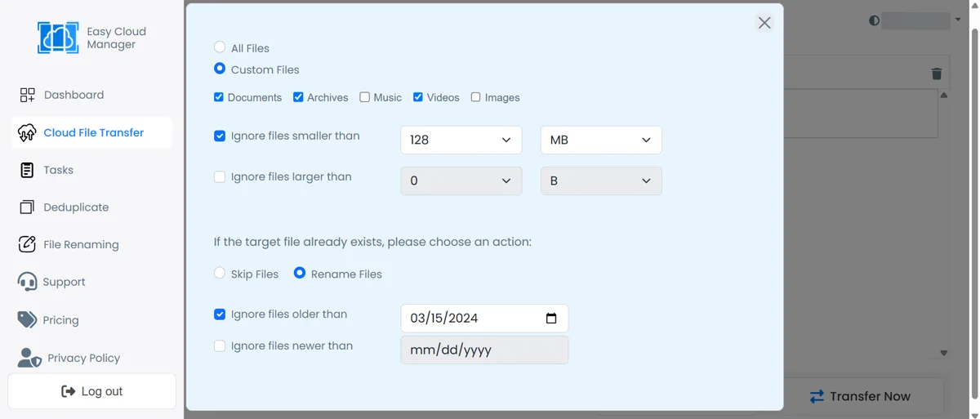
Task: Click the page scrollbar up arrow
Action: [x=974, y=7]
